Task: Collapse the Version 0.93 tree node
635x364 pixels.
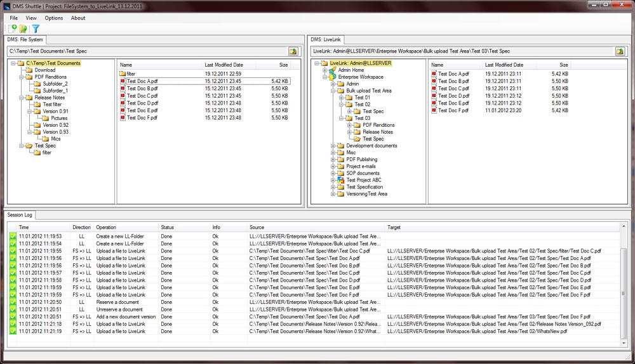Action: [x=29, y=132]
